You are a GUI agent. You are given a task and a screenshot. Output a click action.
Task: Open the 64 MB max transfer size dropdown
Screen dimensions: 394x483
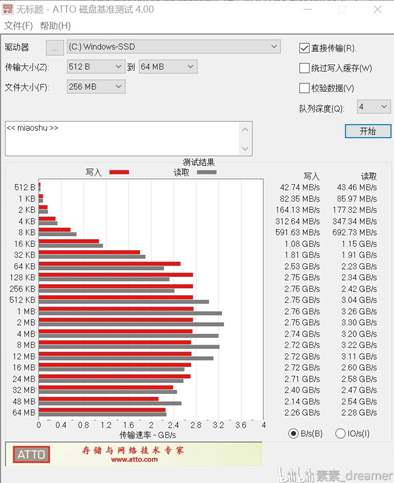click(x=168, y=67)
